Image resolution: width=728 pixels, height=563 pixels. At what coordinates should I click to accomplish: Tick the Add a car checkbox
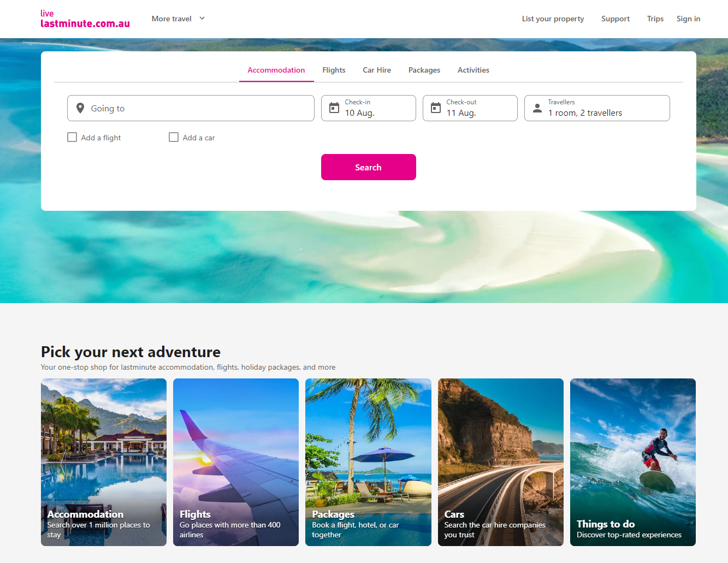174,137
